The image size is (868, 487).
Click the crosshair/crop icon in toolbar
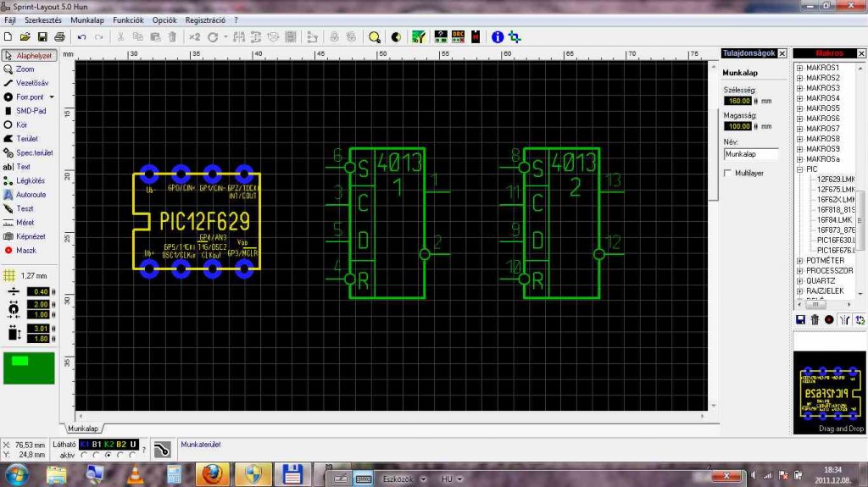click(x=515, y=37)
